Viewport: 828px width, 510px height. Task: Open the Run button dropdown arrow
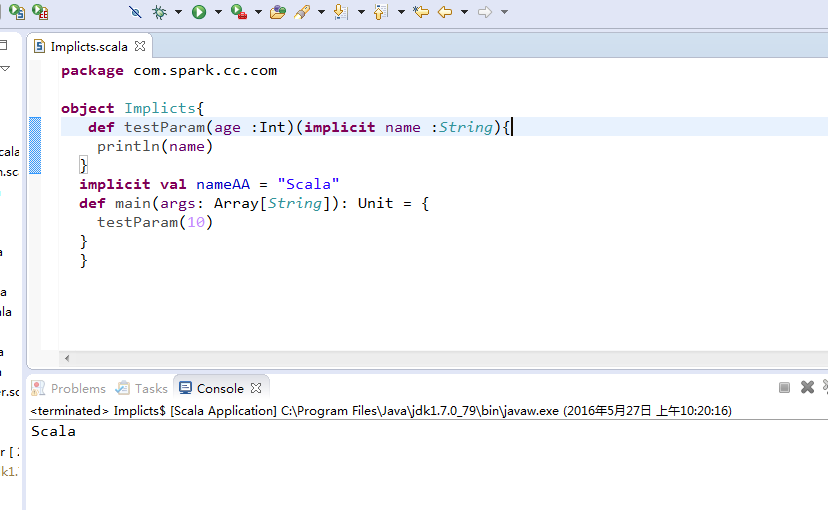(217, 12)
